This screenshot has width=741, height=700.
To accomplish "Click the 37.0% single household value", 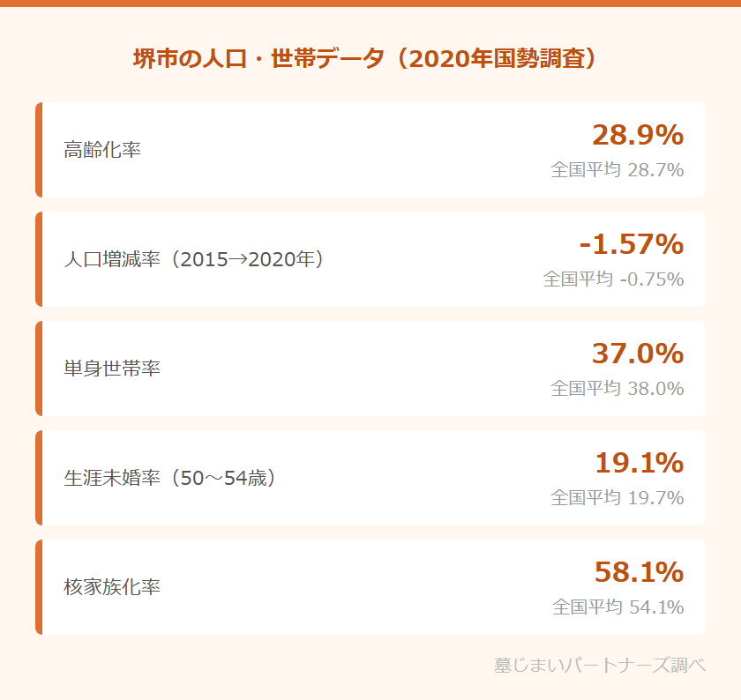I will coord(637,354).
